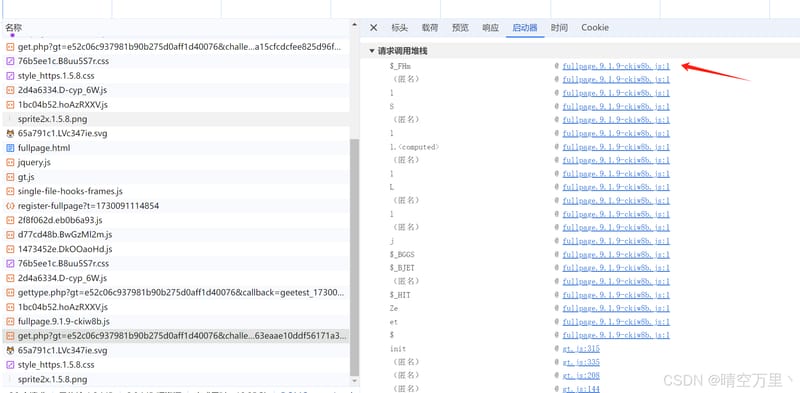Screen dimensions: 800x393
Task: Click the jquery.js script file icon
Action: [x=10, y=162]
